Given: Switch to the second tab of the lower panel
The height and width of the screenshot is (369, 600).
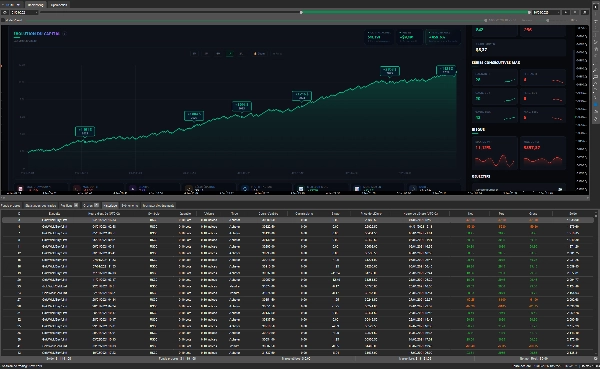Looking at the screenshot, I should pyautogui.click(x=41, y=206).
